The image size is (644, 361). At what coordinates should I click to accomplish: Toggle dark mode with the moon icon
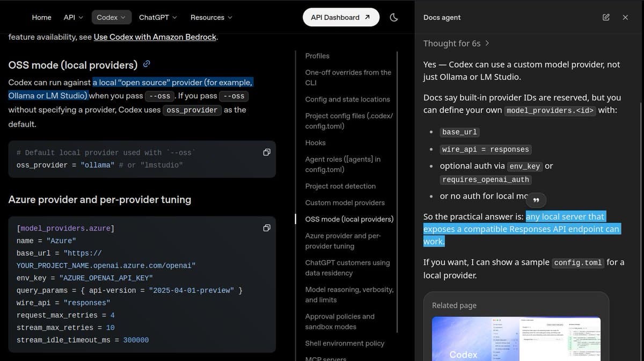[393, 17]
